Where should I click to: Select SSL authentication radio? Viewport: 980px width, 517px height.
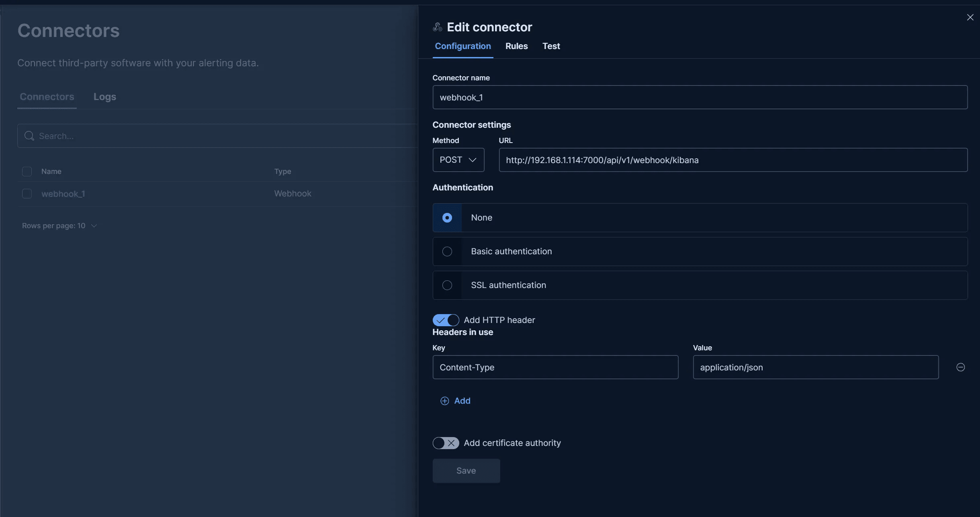point(447,285)
